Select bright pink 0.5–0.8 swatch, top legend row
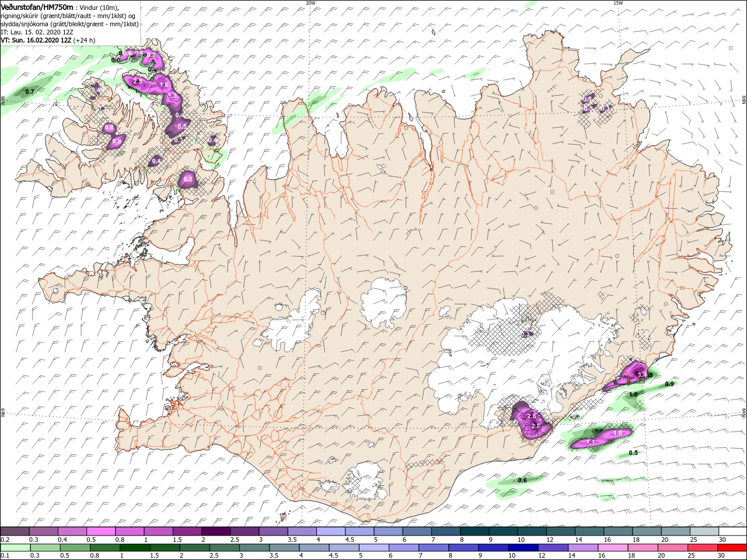 click(100, 531)
